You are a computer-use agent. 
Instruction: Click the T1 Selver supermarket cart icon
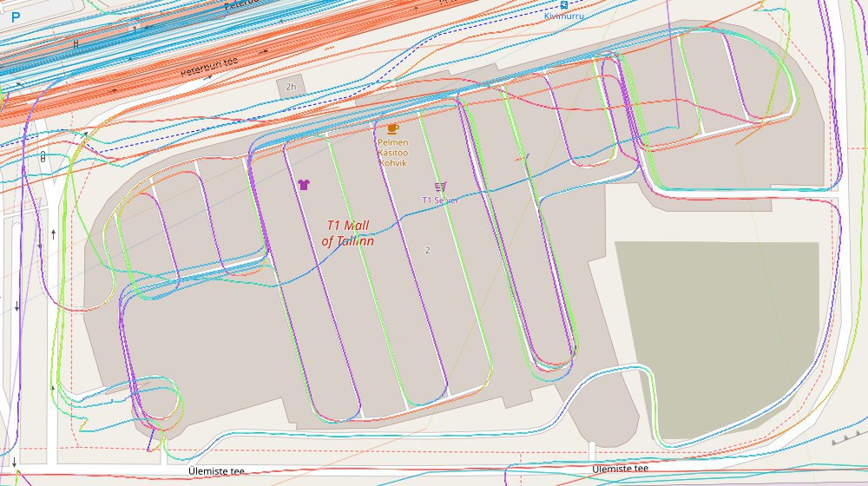[x=440, y=187]
